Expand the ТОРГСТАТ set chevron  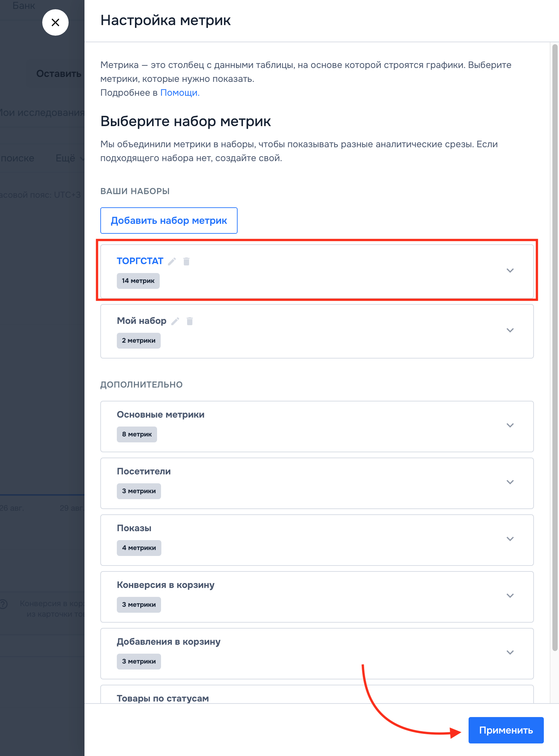tap(510, 270)
